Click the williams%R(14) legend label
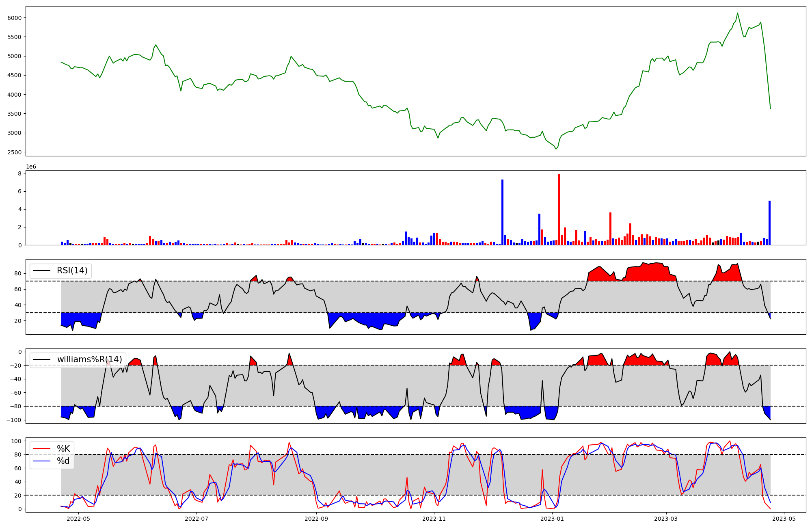Viewport: 812px width, 528px height. tap(89, 359)
